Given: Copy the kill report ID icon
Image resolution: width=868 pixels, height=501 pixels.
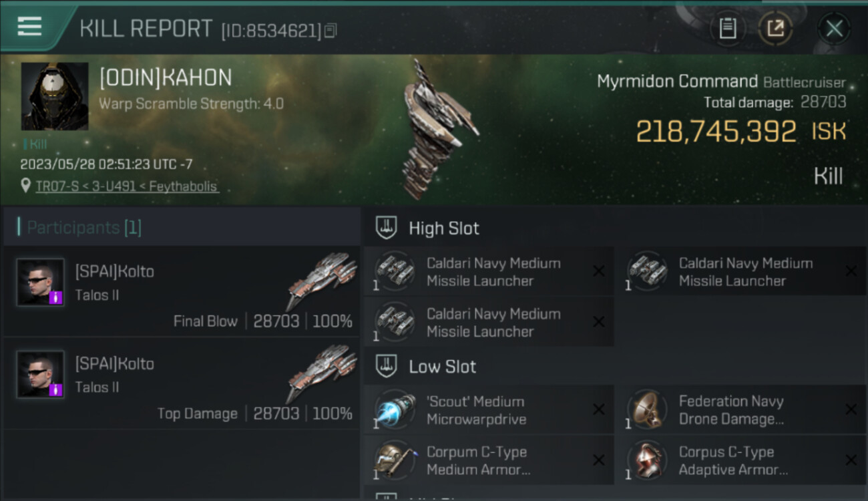Looking at the screenshot, I should pos(331,30).
